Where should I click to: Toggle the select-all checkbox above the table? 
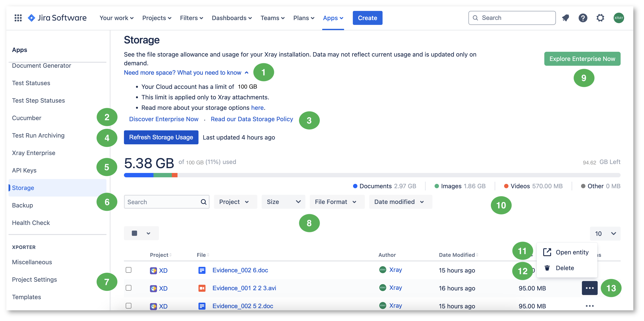[134, 233]
